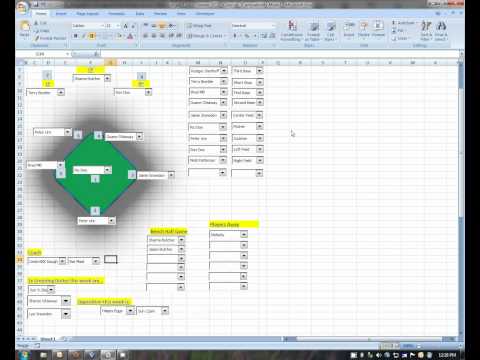Image resolution: width=480 pixels, height=360 pixels.
Task: Open the Page Layout tab
Action: point(87,14)
